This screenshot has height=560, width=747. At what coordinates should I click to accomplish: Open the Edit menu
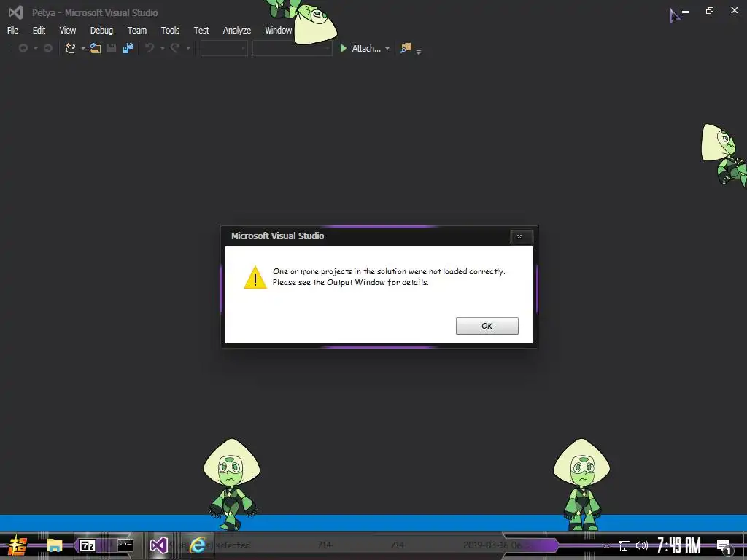(39, 31)
